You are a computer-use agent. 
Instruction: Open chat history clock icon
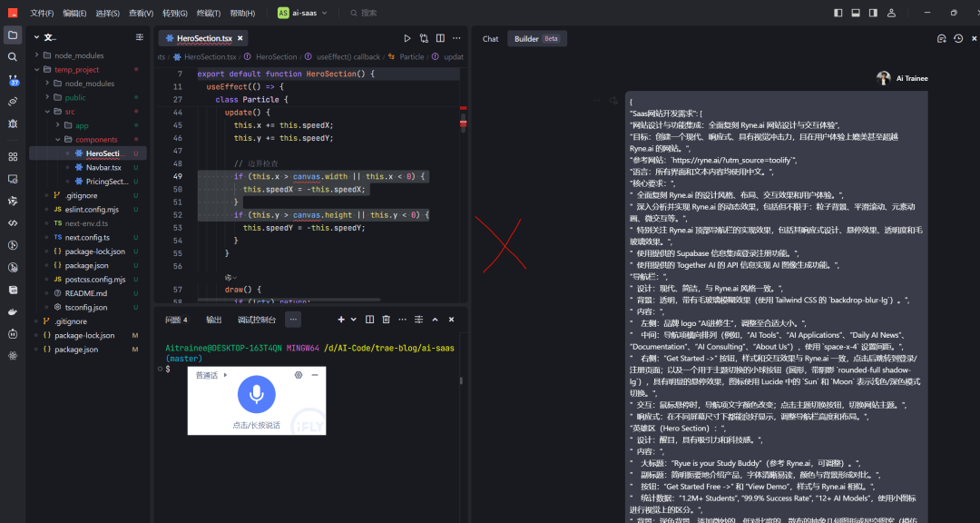point(957,38)
